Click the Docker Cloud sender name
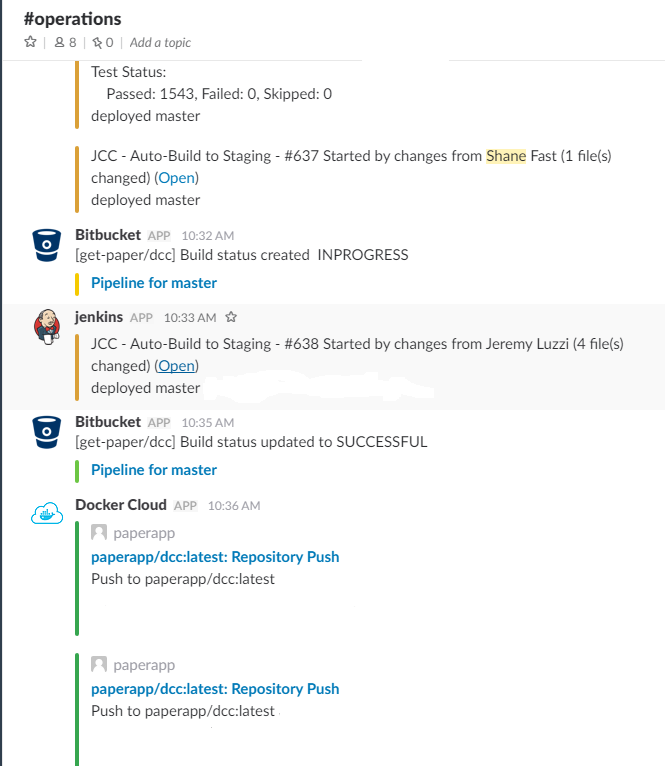The height and width of the screenshot is (766, 665). 121,505
